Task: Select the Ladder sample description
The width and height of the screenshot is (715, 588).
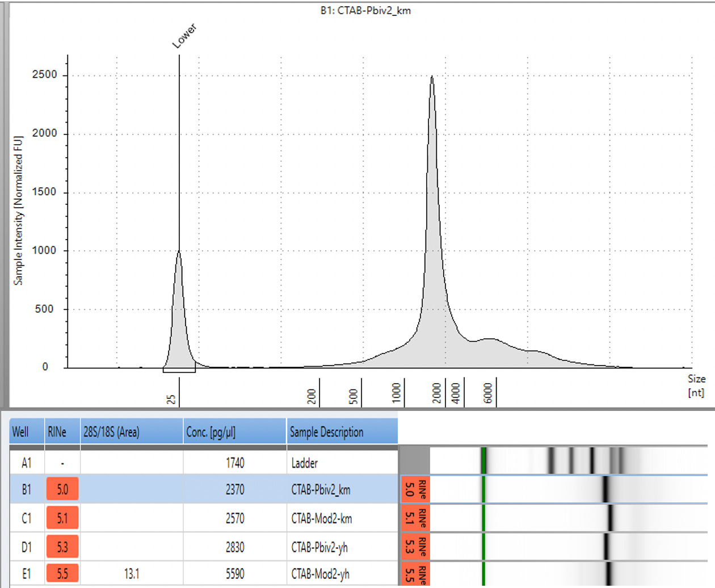Action: (305, 463)
